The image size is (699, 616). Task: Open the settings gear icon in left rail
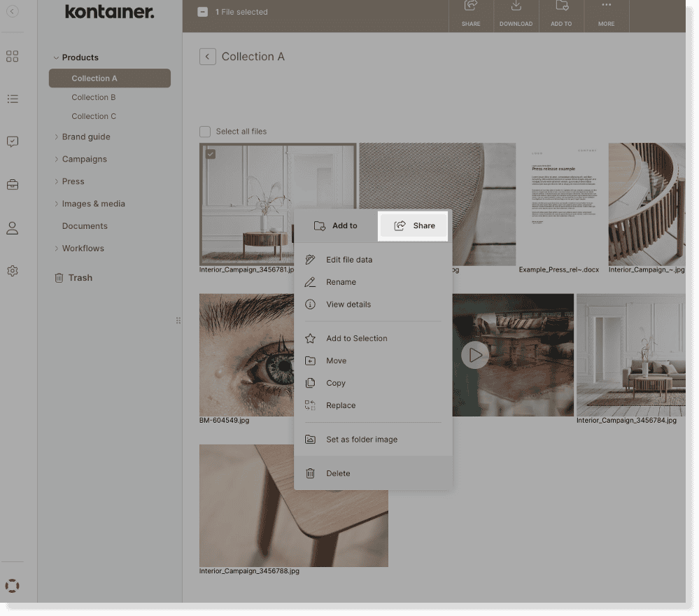pyautogui.click(x=12, y=271)
